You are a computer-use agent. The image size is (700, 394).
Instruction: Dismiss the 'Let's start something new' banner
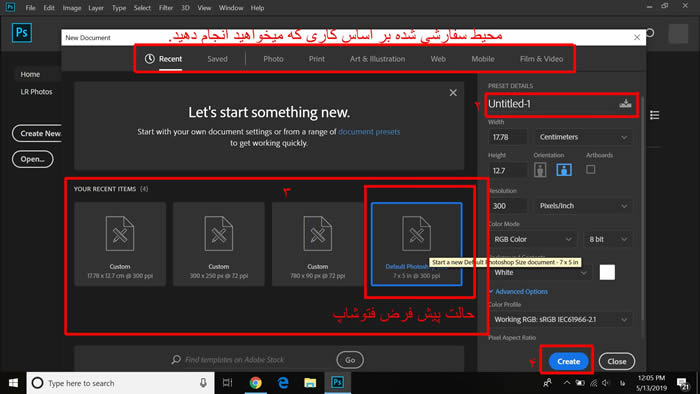(453, 92)
